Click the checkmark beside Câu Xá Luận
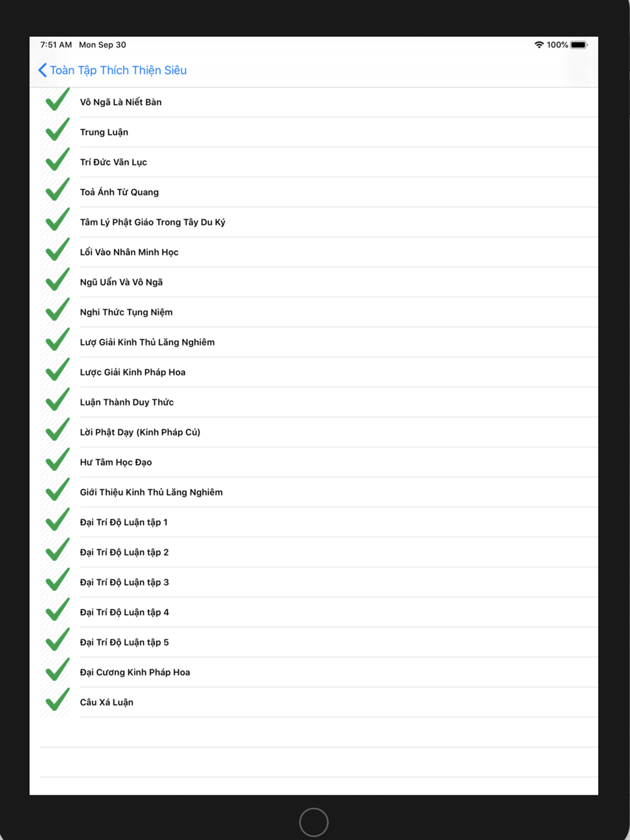The image size is (630, 840). pyautogui.click(x=57, y=700)
